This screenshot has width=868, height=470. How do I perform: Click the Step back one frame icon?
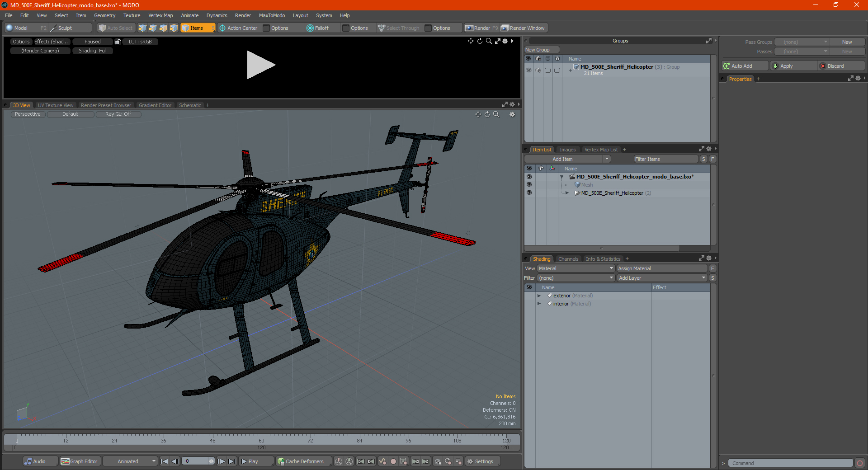coord(175,461)
